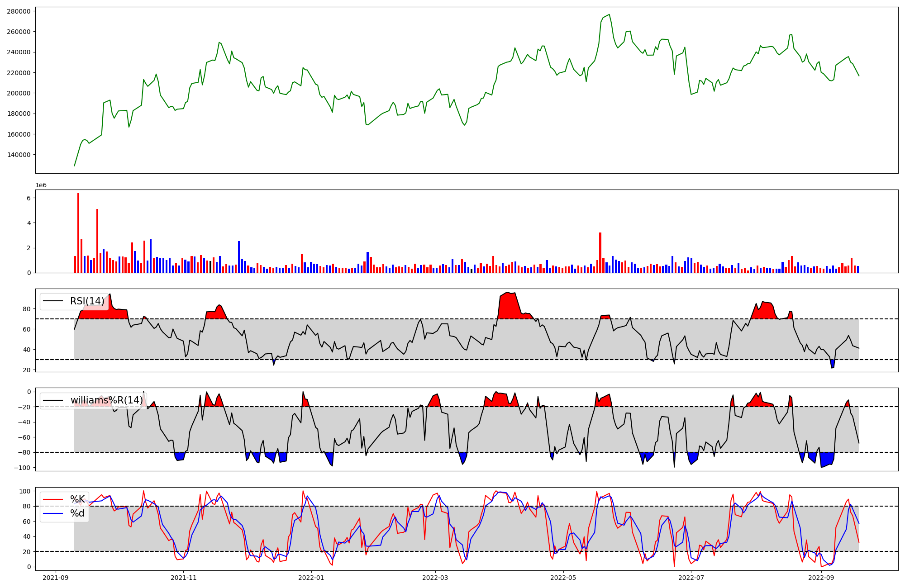This screenshot has height=588, width=905.
Task: Click the tallest red volume bar
Action: [78, 233]
